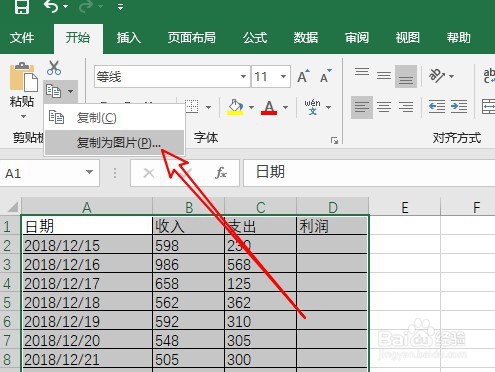Screen dimensions: 495x372
Task: Open the 文件 tab
Action: tap(22, 38)
